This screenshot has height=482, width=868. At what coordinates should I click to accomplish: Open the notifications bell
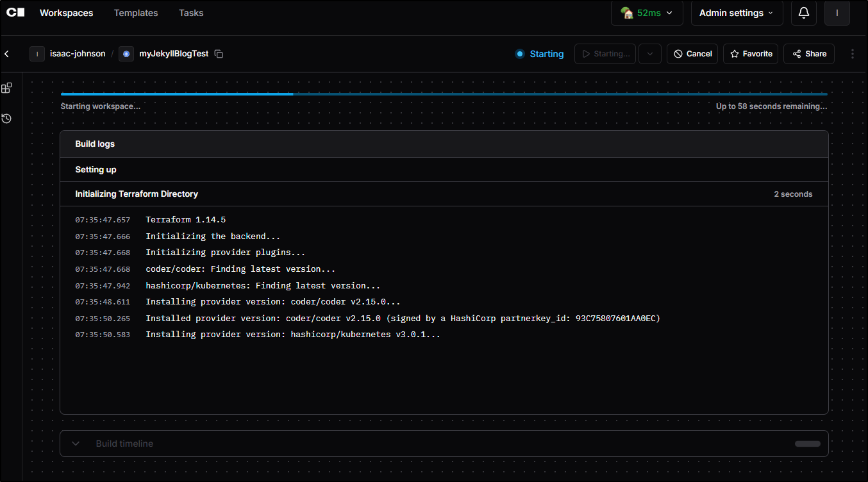[803, 13]
